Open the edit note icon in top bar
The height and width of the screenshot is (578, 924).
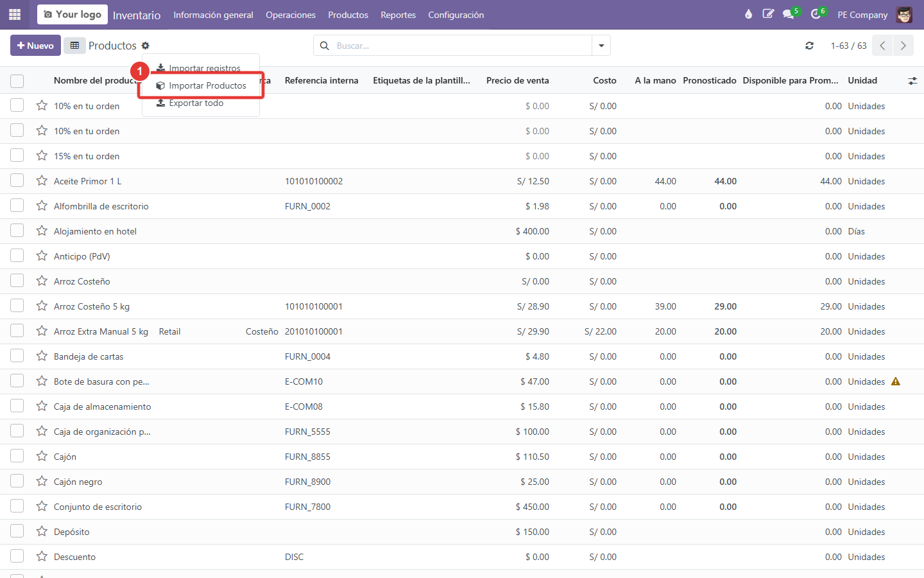coord(768,14)
